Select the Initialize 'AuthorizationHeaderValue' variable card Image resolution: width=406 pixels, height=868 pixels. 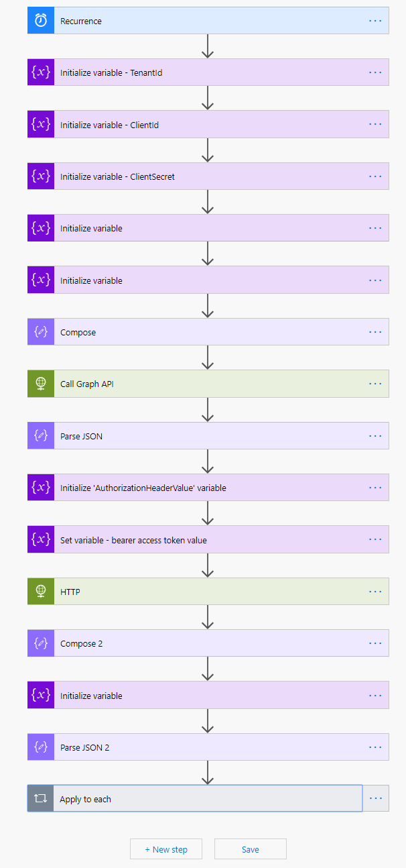point(201,487)
